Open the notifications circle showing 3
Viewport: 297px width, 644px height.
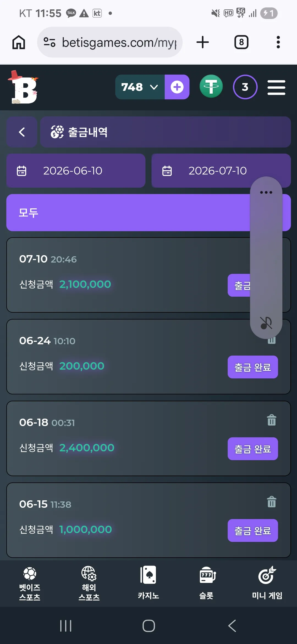[245, 87]
